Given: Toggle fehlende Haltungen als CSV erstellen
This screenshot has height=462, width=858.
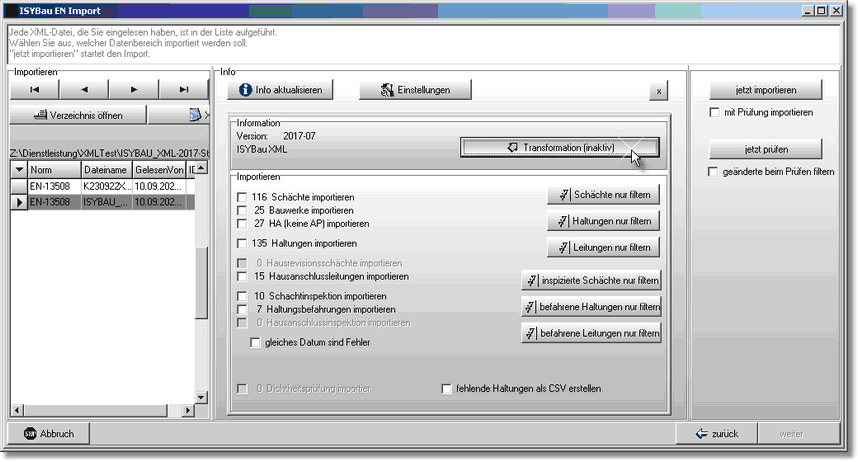Looking at the screenshot, I should click(x=447, y=389).
